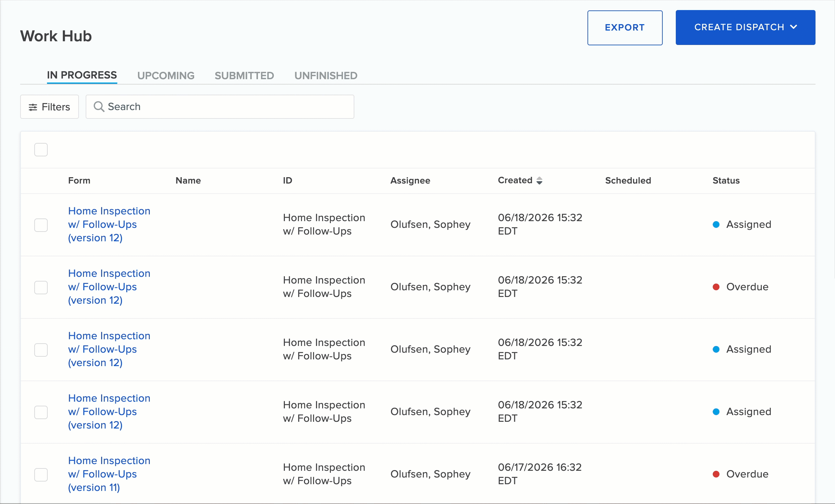
Task: Sort by the Created column arrow icon
Action: click(539, 181)
